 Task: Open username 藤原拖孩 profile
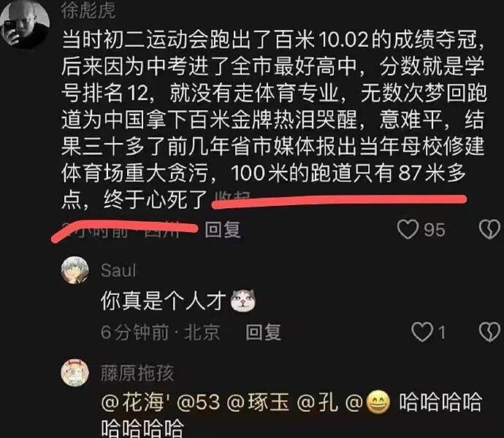tap(137, 373)
